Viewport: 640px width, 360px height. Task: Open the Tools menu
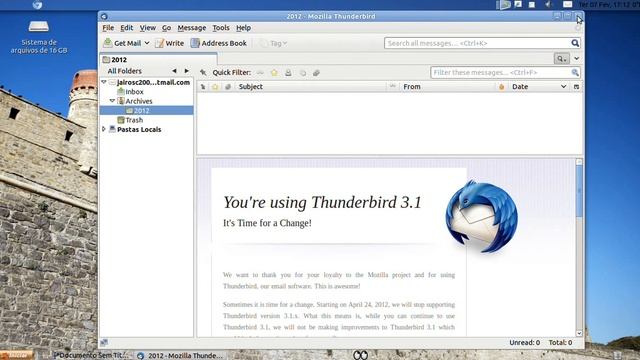221,28
